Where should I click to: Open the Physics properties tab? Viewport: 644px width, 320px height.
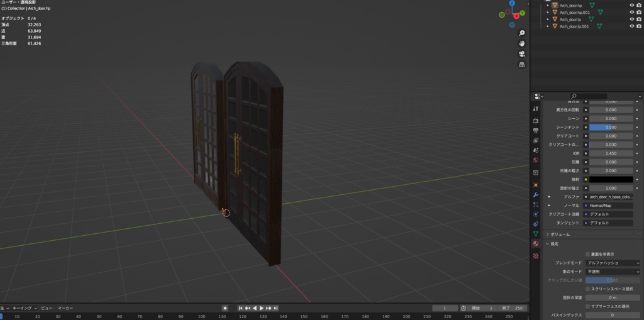coord(536,214)
